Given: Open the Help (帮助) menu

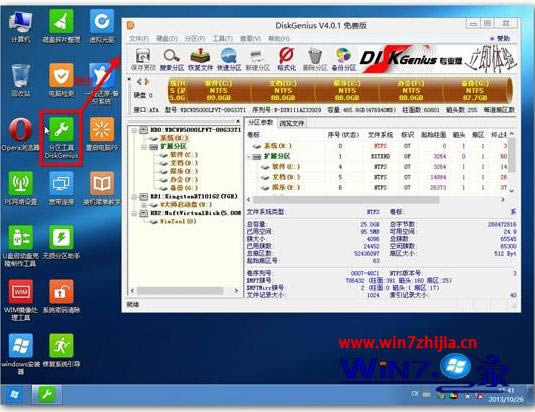Looking at the screenshot, I should (x=278, y=39).
